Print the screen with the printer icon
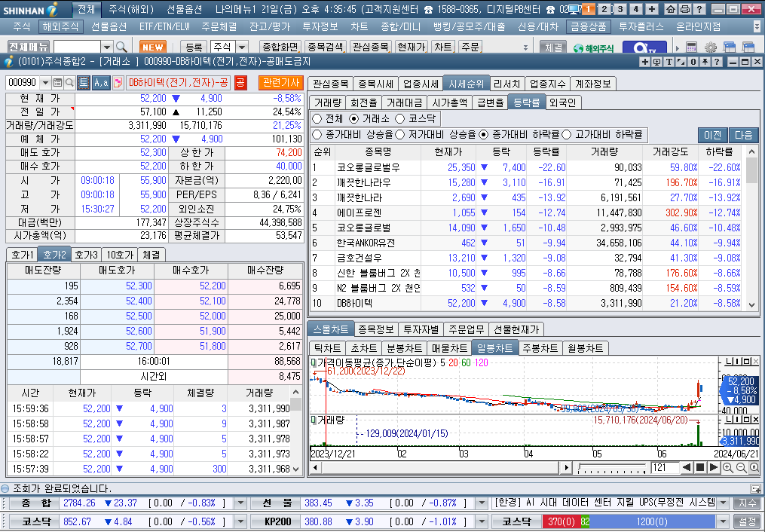 click(684, 9)
